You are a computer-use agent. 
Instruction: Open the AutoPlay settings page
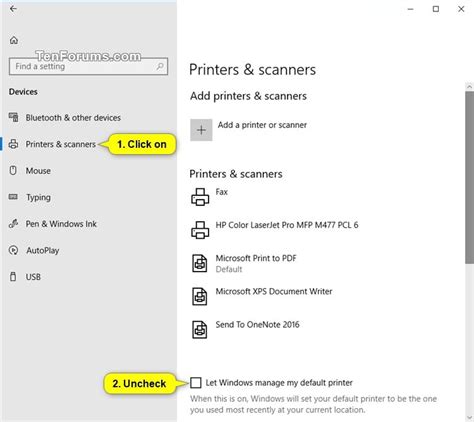(x=43, y=250)
